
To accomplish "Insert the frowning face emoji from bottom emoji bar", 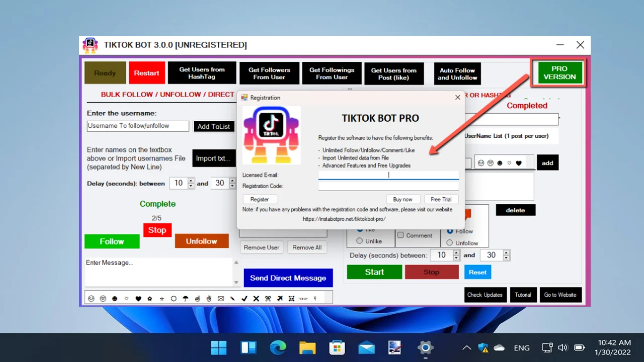I will click(103, 299).
